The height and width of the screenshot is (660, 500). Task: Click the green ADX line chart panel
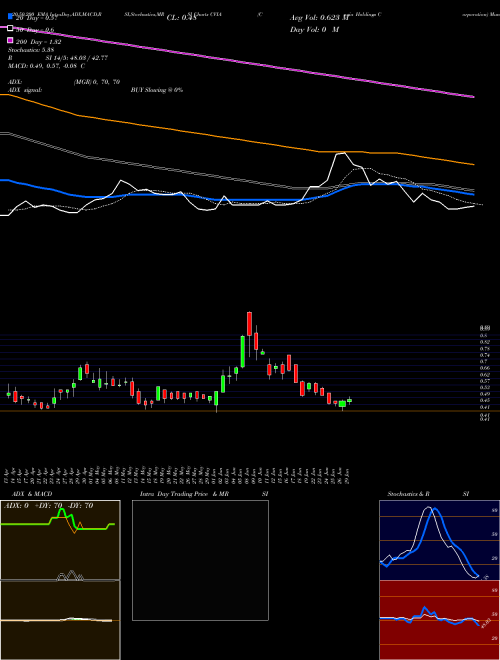60,540
